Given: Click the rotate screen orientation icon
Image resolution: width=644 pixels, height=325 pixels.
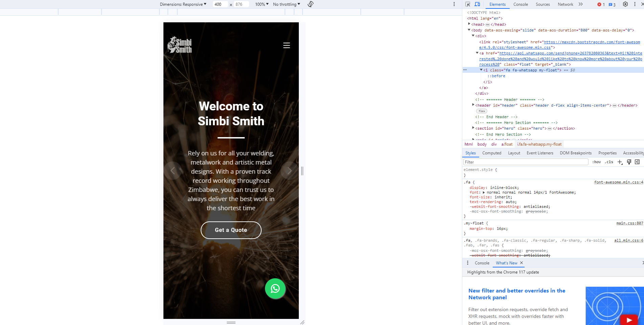Looking at the screenshot, I should pos(310,4).
